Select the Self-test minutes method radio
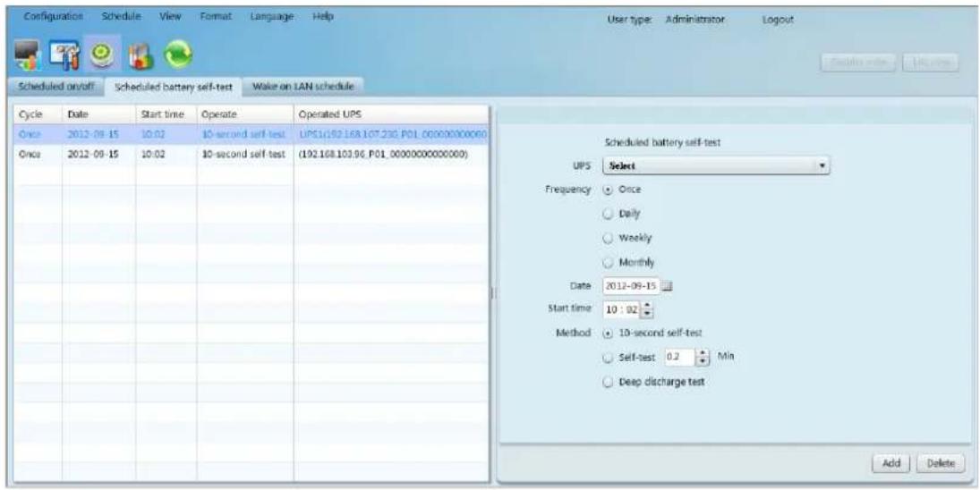The width and height of the screenshot is (980, 490). [x=607, y=358]
